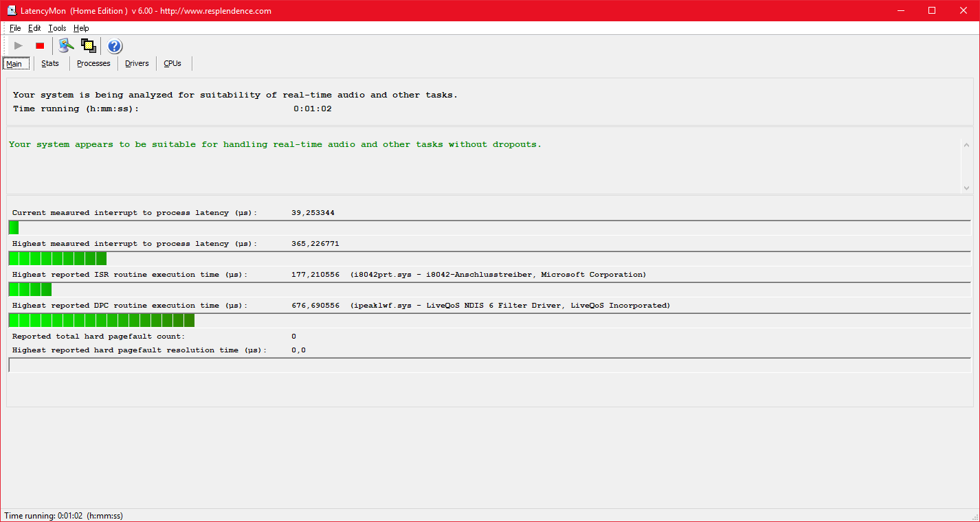Click the highest DPC routine execution time bar

point(490,320)
